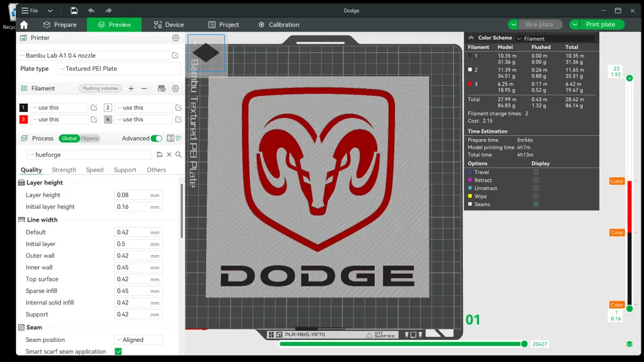Switch to the Calibration tab
Image resolution: width=644 pixels, height=362 pixels.
click(x=279, y=24)
